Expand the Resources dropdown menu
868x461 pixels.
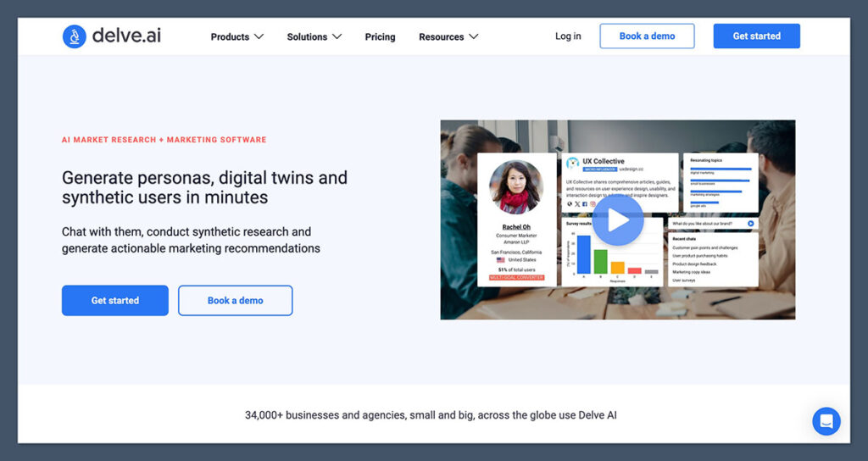pyautogui.click(x=448, y=36)
